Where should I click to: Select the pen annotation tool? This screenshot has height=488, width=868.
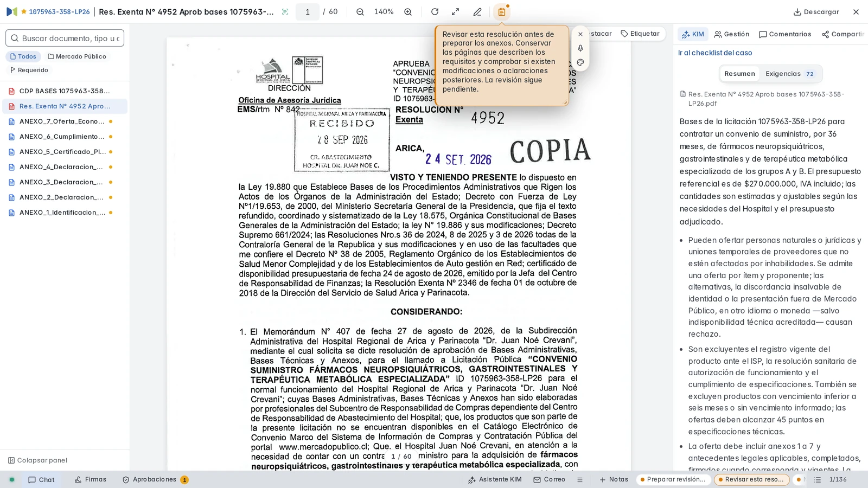tap(477, 12)
